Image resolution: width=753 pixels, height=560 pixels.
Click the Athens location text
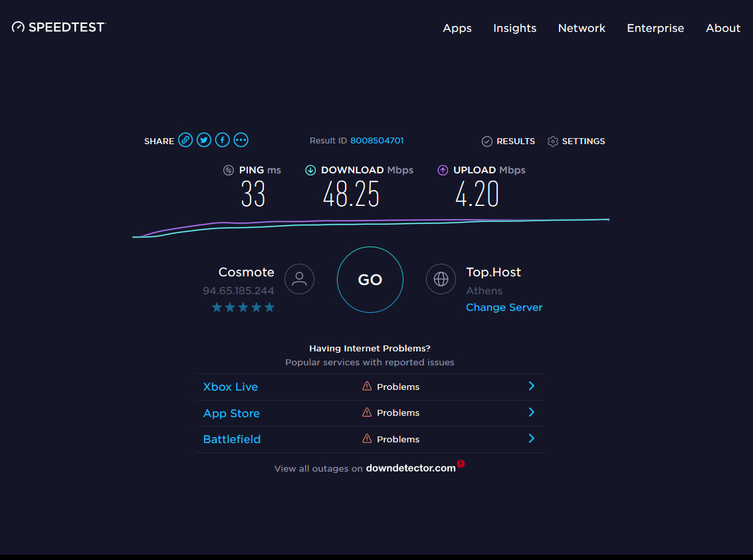coord(484,291)
